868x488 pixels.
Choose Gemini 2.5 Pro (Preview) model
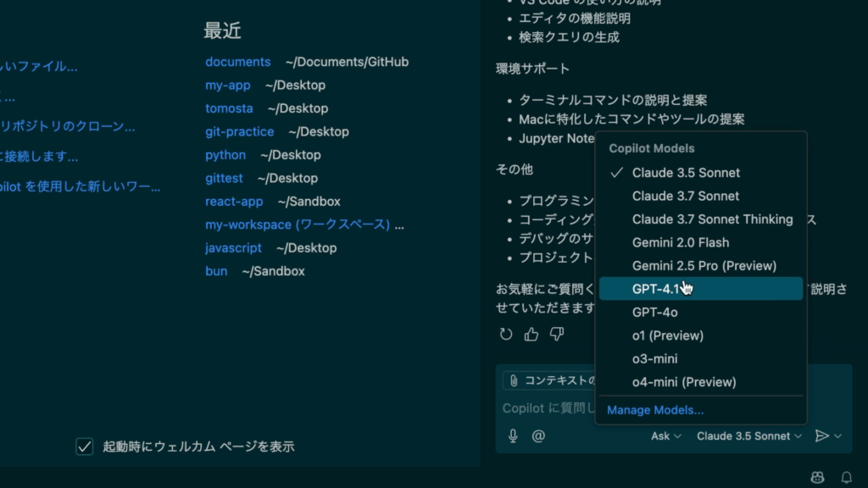point(704,265)
